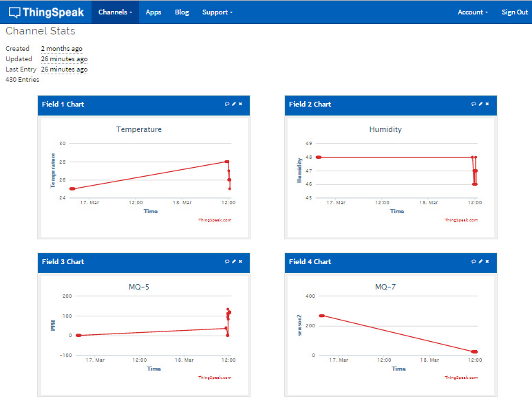This screenshot has height=403, width=532.
Task: Edit Field 3 Chart with pencil icon
Action: 234,261
